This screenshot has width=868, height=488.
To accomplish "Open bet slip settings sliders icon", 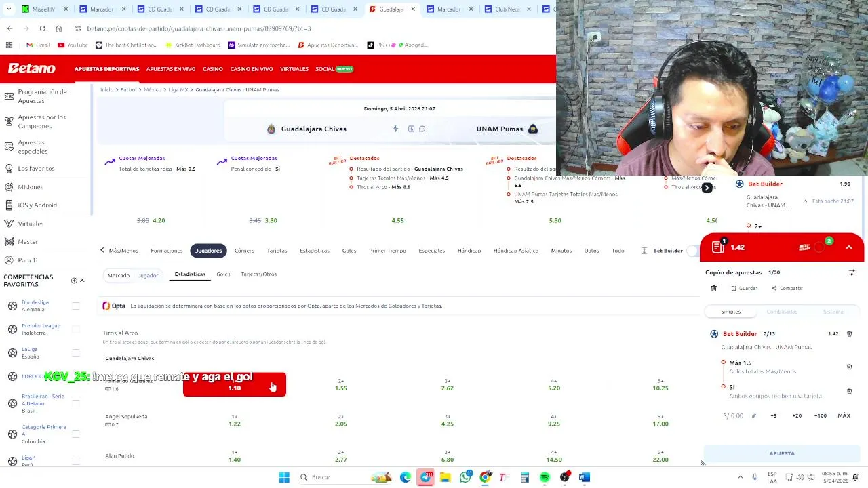I will pos(852,272).
